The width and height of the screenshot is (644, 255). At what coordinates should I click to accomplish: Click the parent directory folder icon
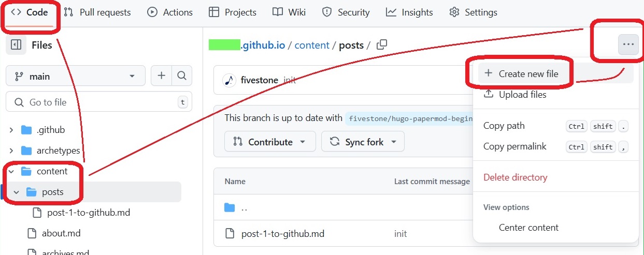pyautogui.click(x=230, y=208)
